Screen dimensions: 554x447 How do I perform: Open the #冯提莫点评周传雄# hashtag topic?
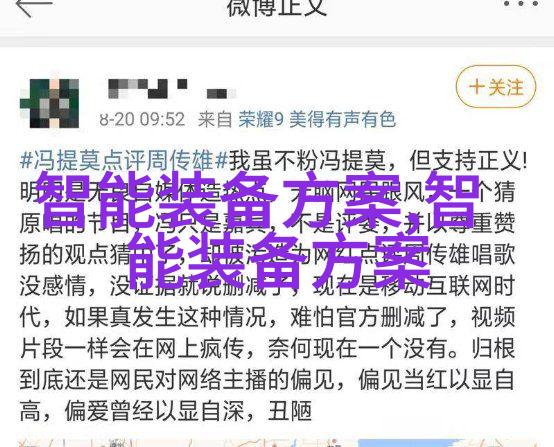coord(124,160)
